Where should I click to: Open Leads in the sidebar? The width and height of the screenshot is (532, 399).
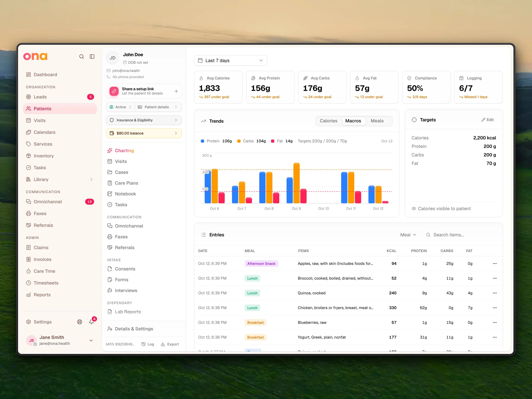coord(60,97)
